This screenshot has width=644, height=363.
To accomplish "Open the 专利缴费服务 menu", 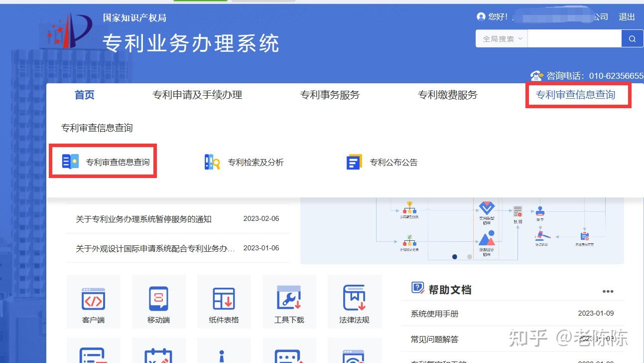I will click(x=447, y=95).
